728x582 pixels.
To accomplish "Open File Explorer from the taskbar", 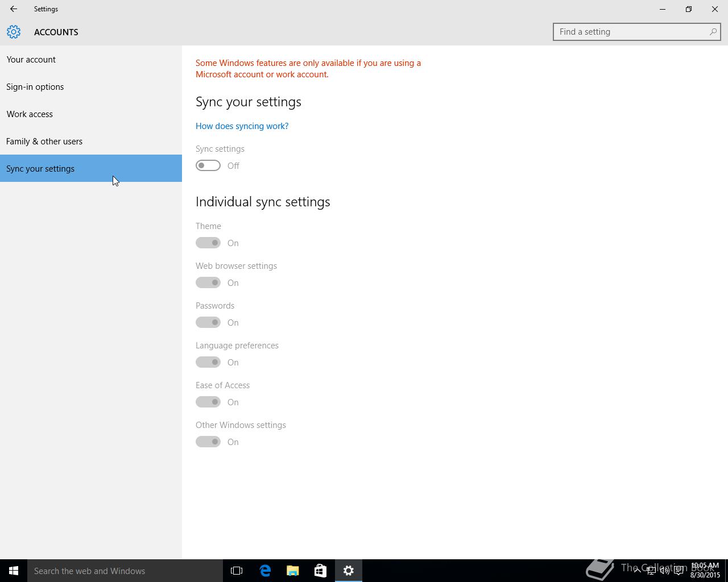I will pos(293,571).
